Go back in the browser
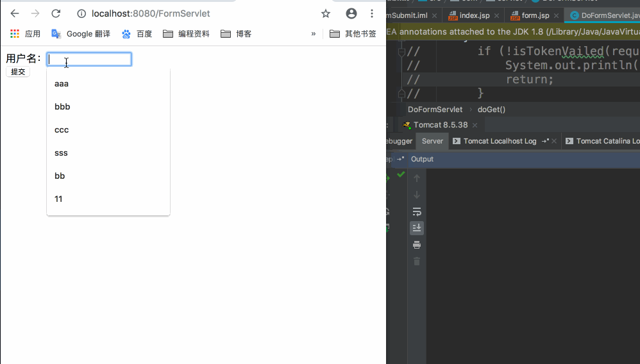The width and height of the screenshot is (640, 364). [x=15, y=13]
